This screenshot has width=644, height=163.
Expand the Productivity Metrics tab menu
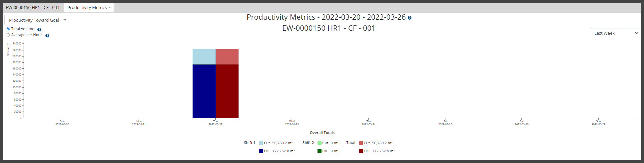click(89, 7)
